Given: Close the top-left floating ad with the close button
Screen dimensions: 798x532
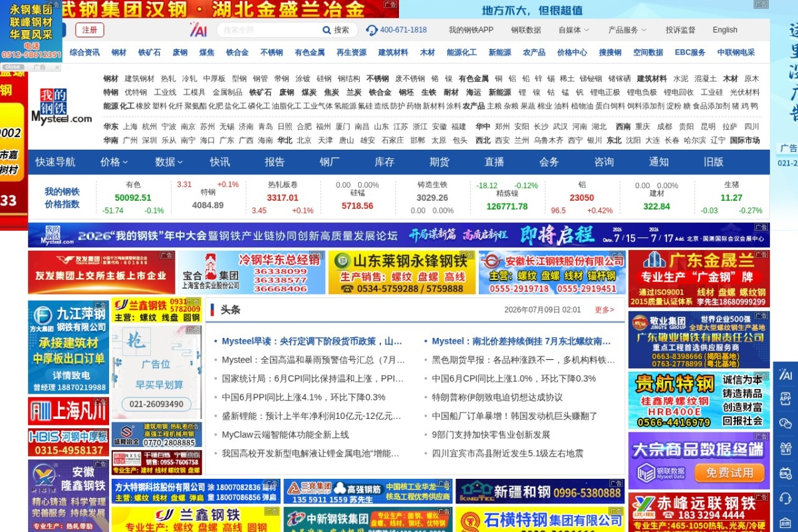Looking at the screenshot, I should [x=13, y=66].
